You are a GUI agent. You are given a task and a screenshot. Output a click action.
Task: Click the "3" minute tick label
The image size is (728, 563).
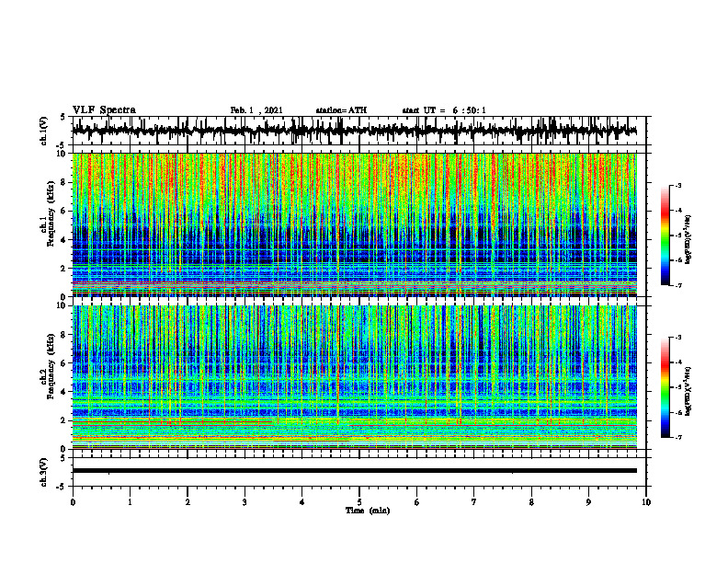click(245, 502)
